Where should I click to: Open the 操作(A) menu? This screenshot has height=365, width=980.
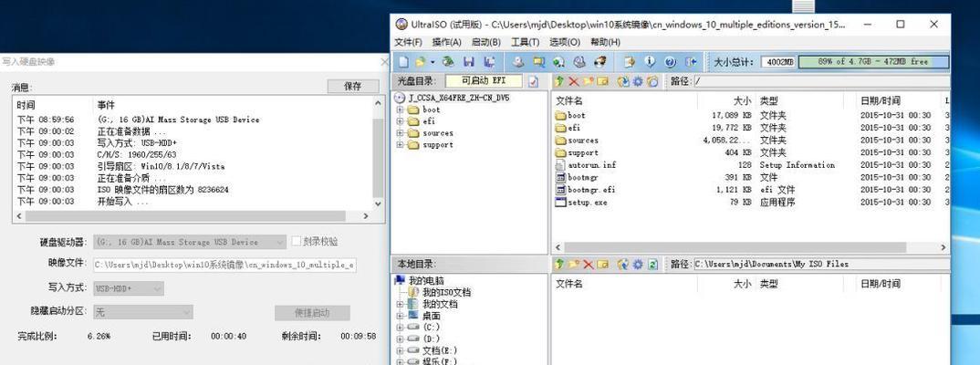pos(446,42)
